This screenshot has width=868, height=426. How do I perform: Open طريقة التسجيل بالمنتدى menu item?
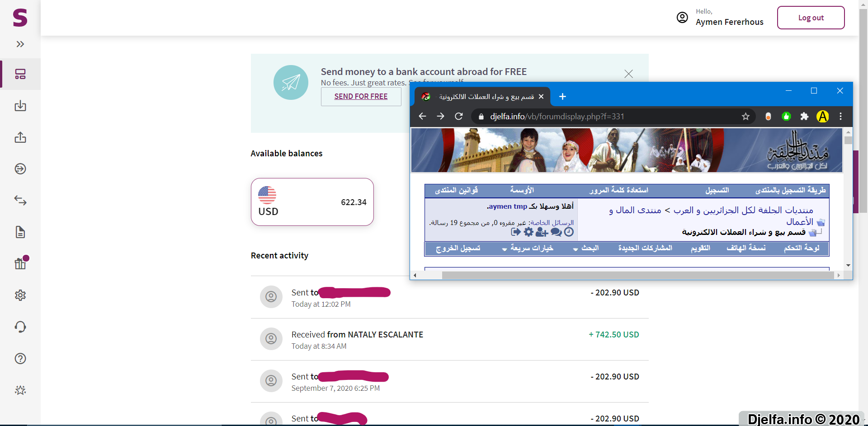(791, 190)
